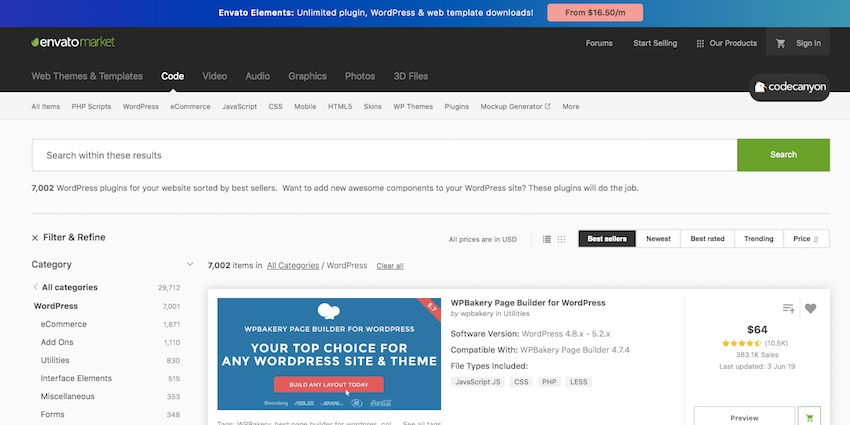Sort by Best rated
The width and height of the screenshot is (850, 425).
pos(707,239)
